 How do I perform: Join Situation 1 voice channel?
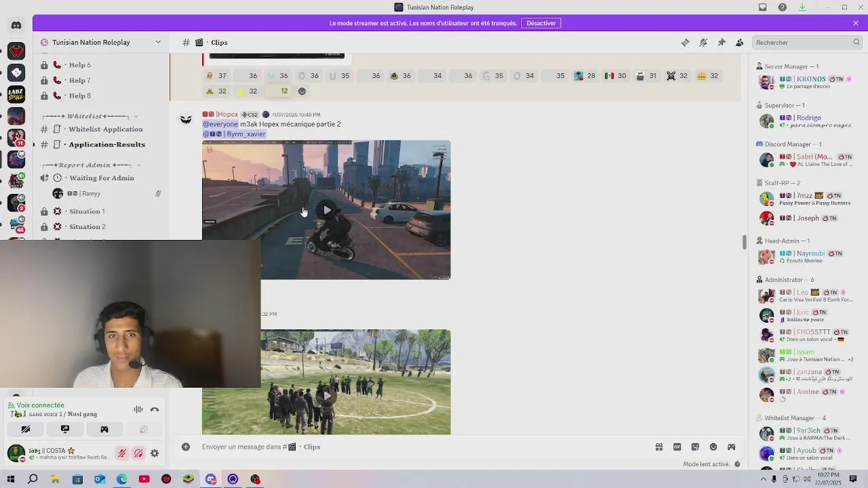100,211
